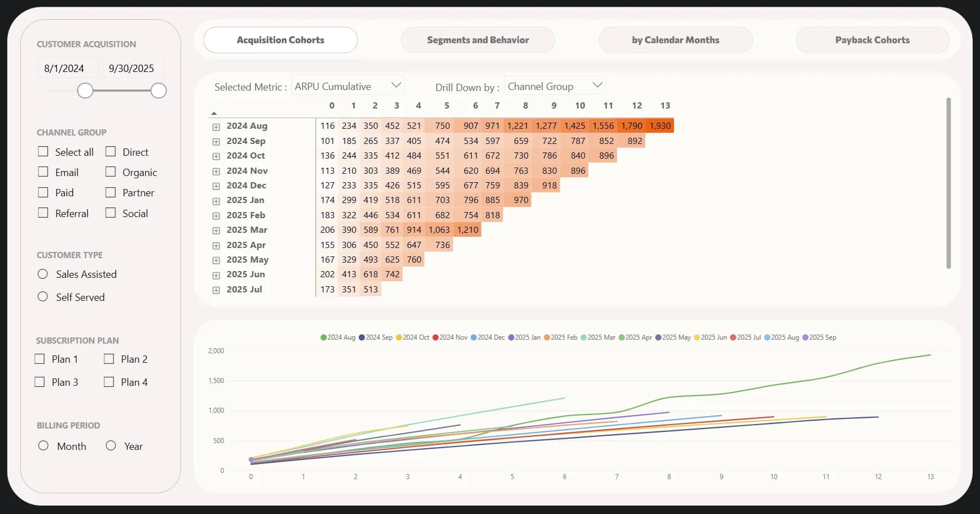Tick the Plan 3 subscription checkbox
Viewport: 980px width, 514px height.
[40, 382]
